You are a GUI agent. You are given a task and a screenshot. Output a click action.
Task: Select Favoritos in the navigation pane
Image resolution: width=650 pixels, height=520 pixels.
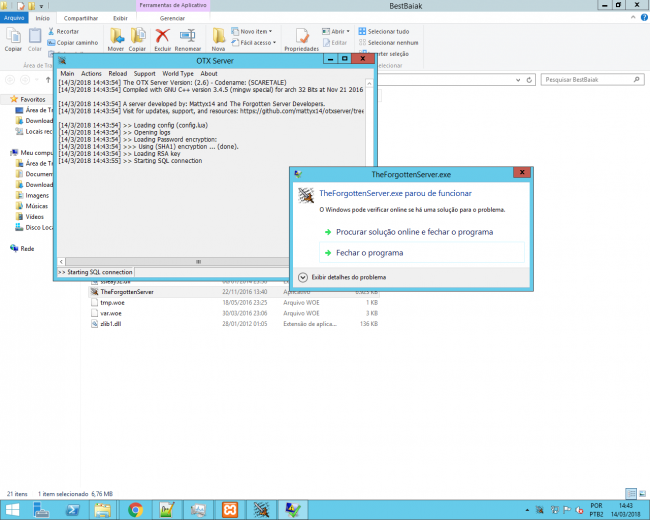[28, 100]
